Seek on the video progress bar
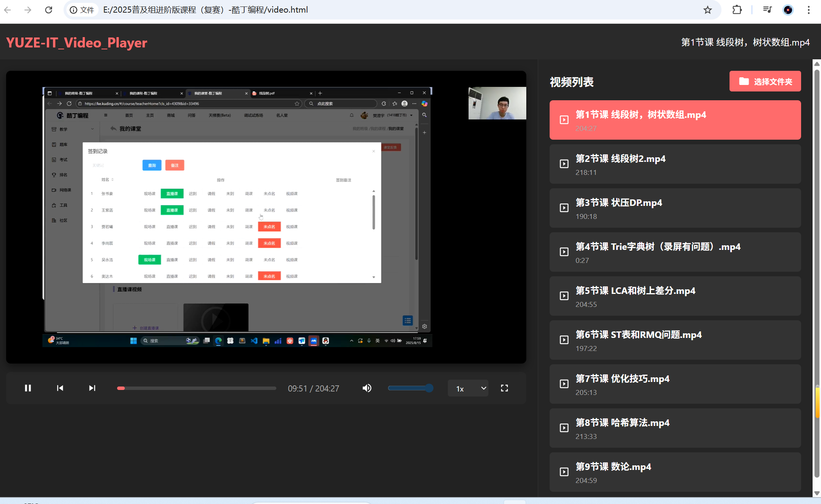Viewport: 821px width, 504px height. point(196,388)
